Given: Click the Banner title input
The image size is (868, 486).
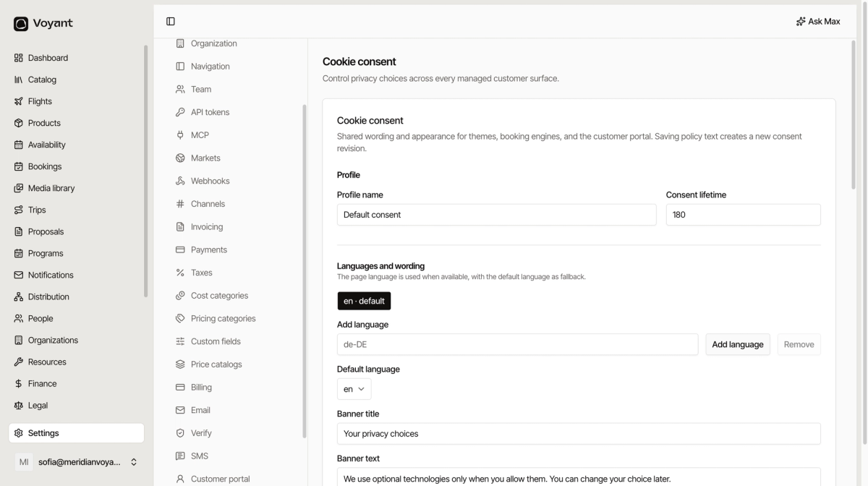Looking at the screenshot, I should [x=579, y=434].
